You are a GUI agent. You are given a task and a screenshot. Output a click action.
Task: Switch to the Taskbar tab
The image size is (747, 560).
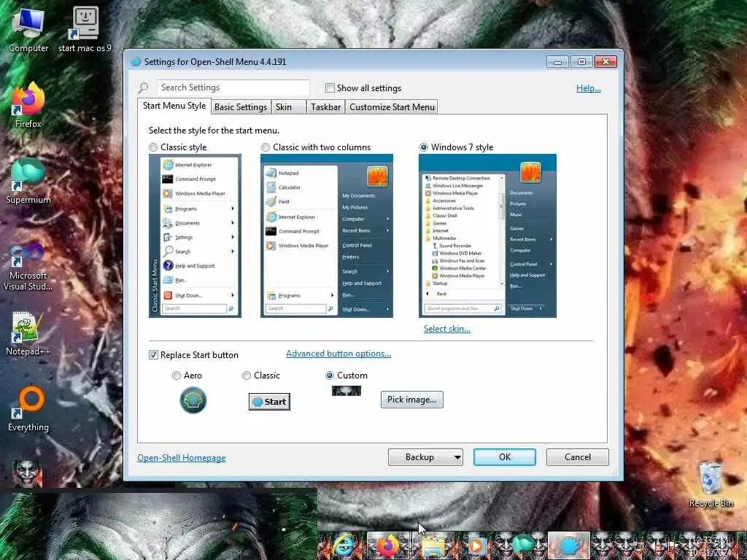click(326, 107)
